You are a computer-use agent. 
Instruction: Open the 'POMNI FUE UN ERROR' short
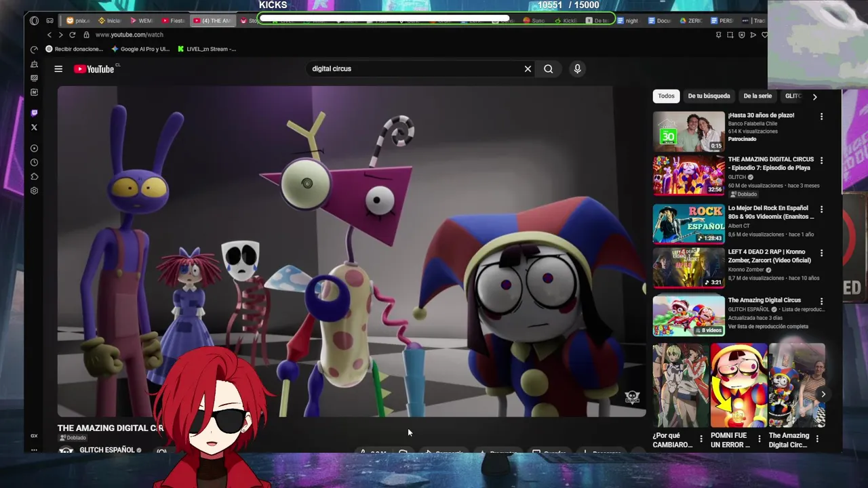coord(738,386)
